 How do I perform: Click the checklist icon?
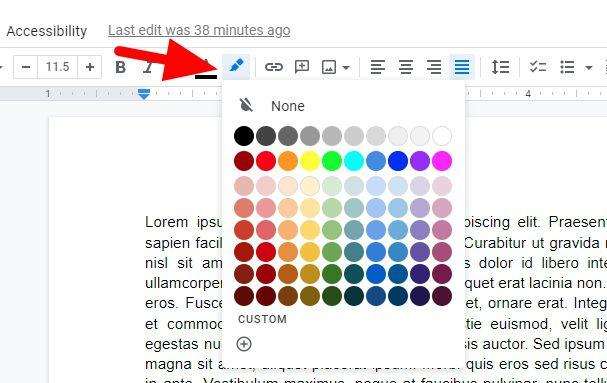point(538,67)
